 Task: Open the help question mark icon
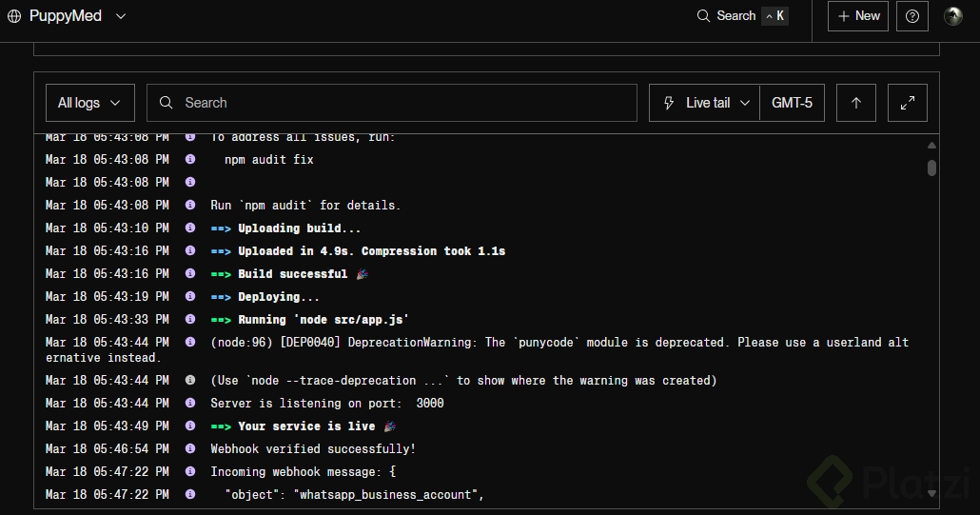tap(912, 16)
